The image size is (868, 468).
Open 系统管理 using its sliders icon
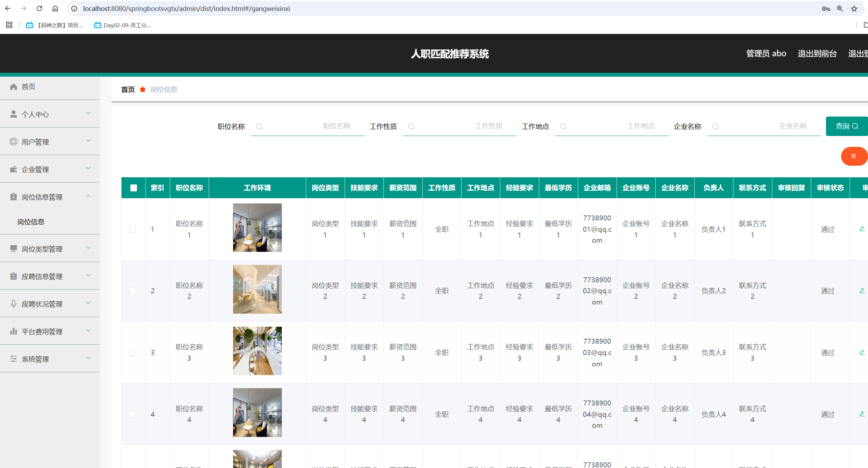tap(13, 359)
